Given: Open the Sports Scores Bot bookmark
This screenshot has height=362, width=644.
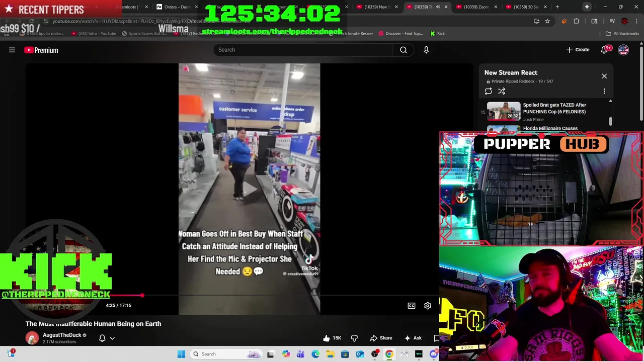Looking at the screenshot, I should point(144,34).
